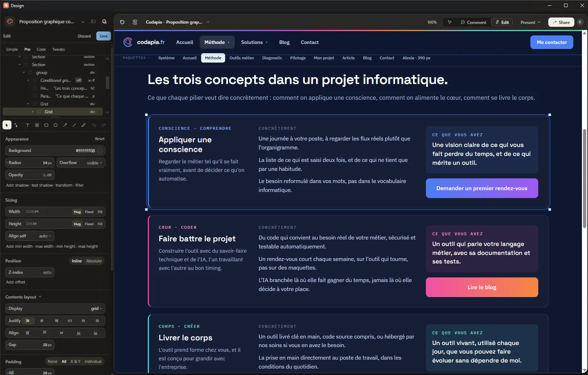Switch to the Simple tab
Image resolution: width=588 pixels, height=375 pixels.
(x=12, y=49)
